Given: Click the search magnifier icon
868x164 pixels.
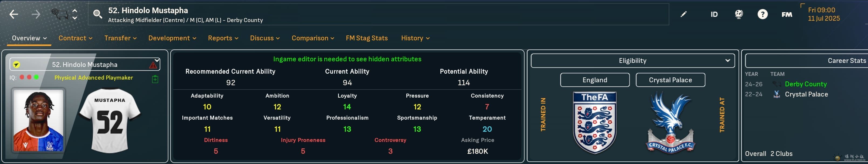Looking at the screenshot, I should coord(98,14).
